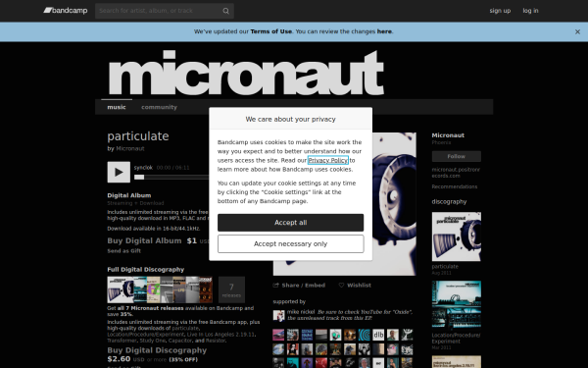This screenshot has width=588, height=368.
Task: Open the Study One release link
Action: pos(152,341)
